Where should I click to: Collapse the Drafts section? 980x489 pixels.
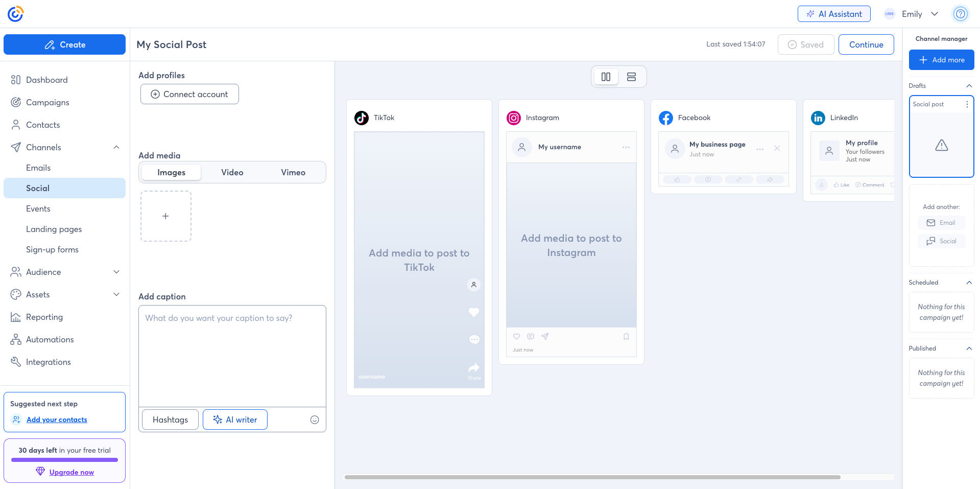(x=969, y=86)
